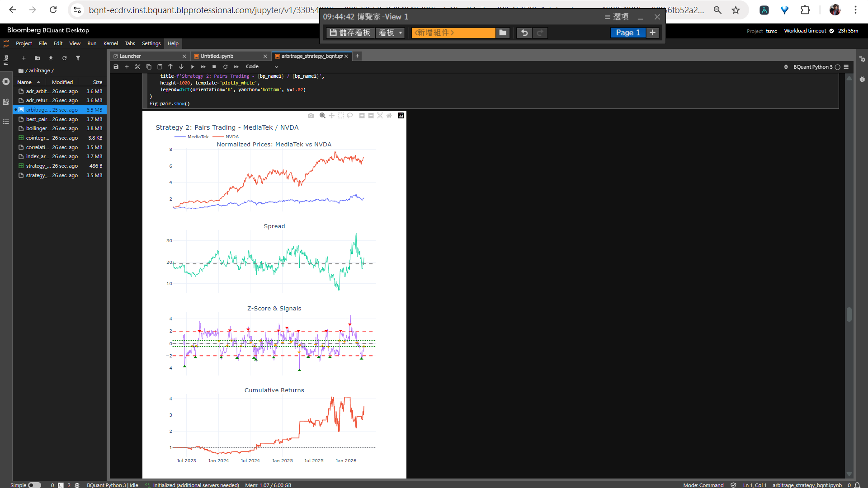The height and width of the screenshot is (488, 868).
Task: Click the 儲存看板 save board button
Action: click(350, 33)
